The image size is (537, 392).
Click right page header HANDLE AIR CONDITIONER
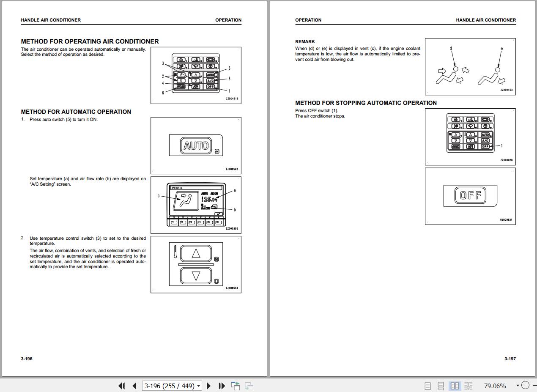tap(486, 20)
